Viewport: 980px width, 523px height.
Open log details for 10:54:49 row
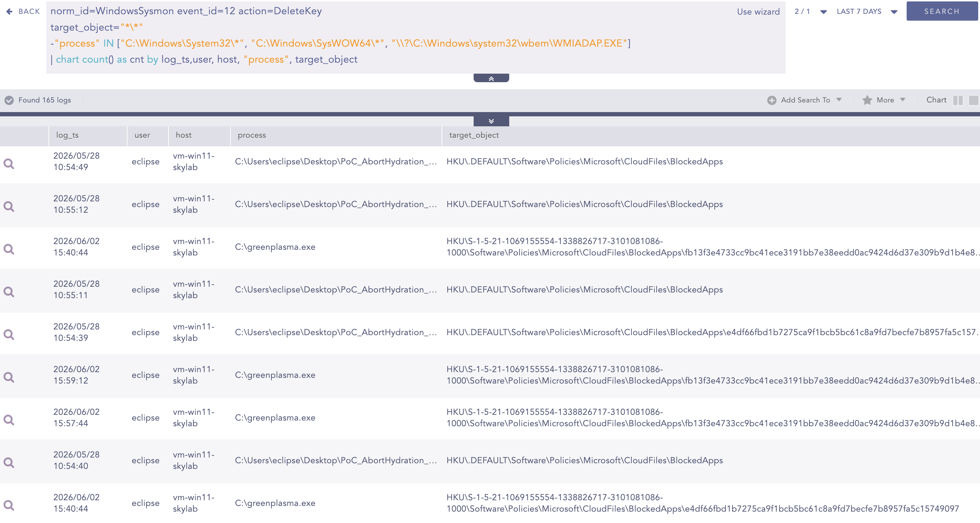pyautogui.click(x=9, y=164)
